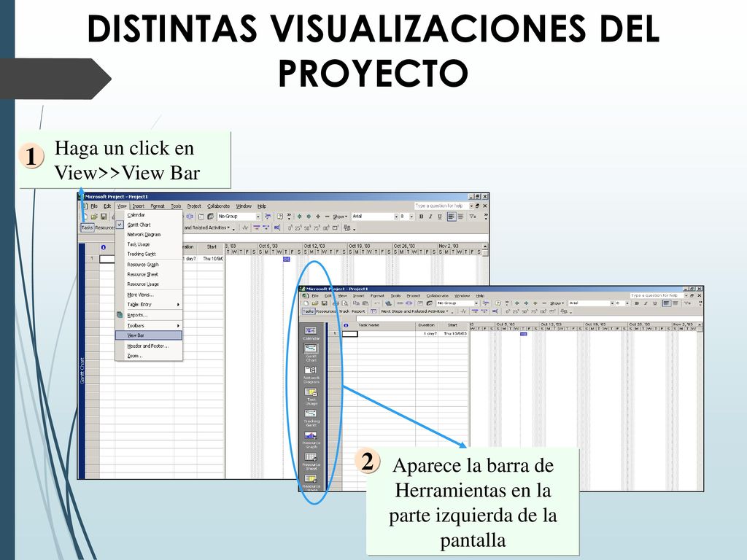Toggle Italic in front window toolbar

click(x=646, y=303)
